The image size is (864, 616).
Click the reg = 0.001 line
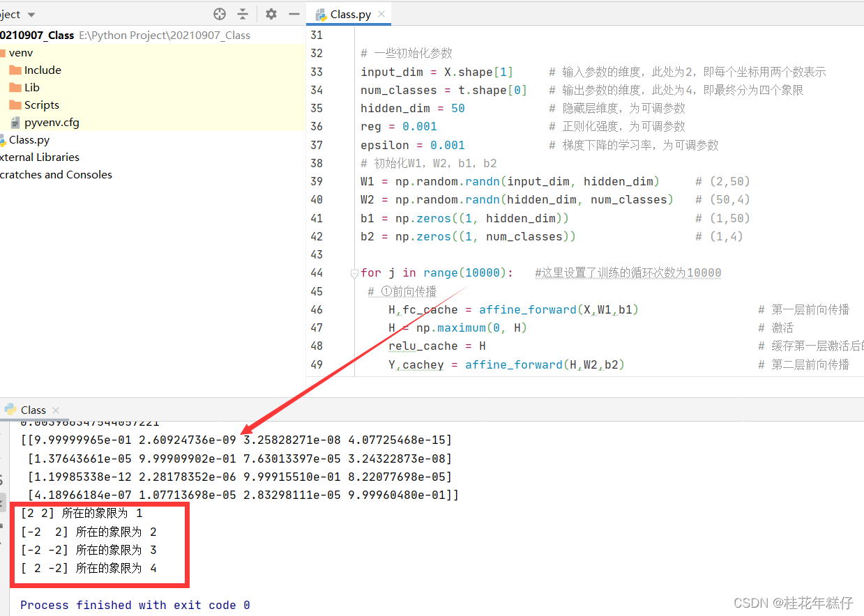coord(399,126)
